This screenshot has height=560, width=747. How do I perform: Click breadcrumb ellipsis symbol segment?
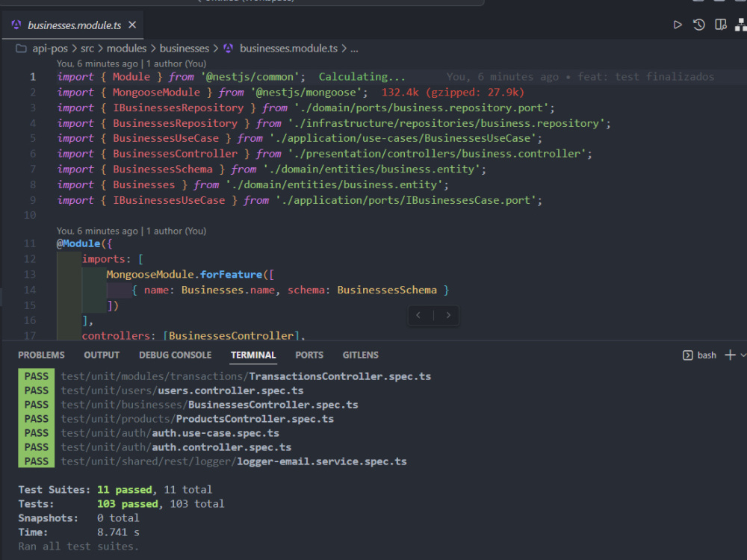point(354,49)
